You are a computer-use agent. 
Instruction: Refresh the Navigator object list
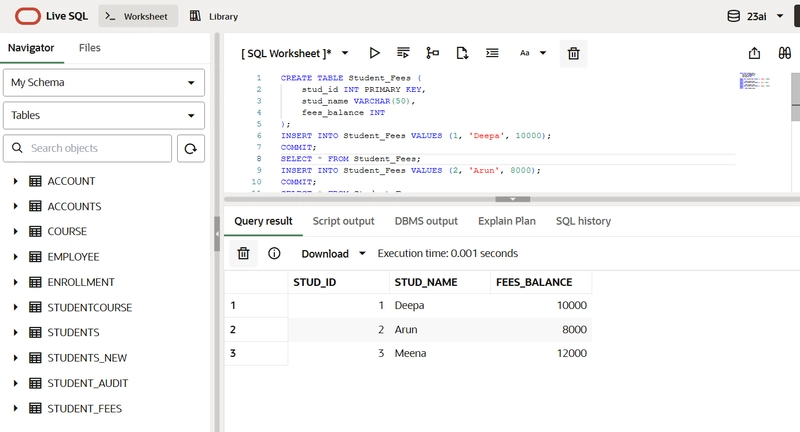191,148
